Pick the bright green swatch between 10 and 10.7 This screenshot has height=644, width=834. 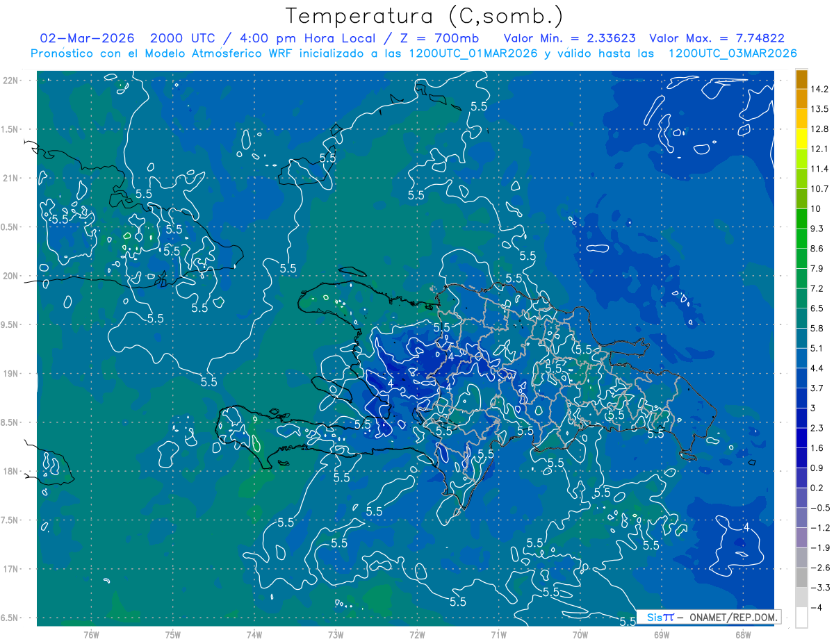[801, 199]
